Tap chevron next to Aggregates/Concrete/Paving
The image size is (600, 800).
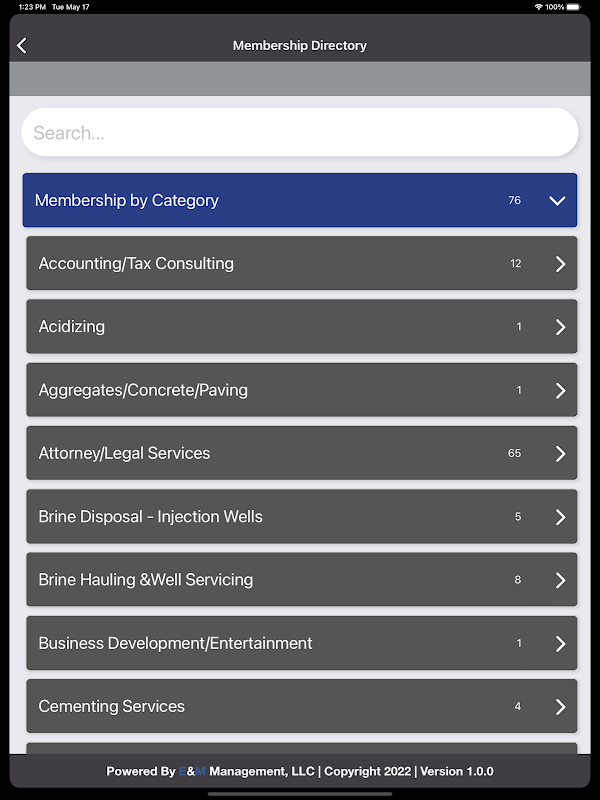(x=560, y=391)
